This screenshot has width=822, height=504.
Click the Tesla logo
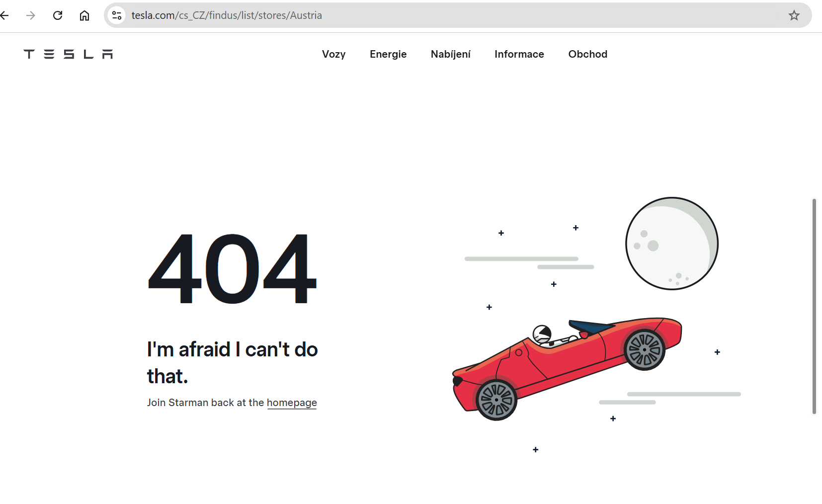tap(68, 54)
